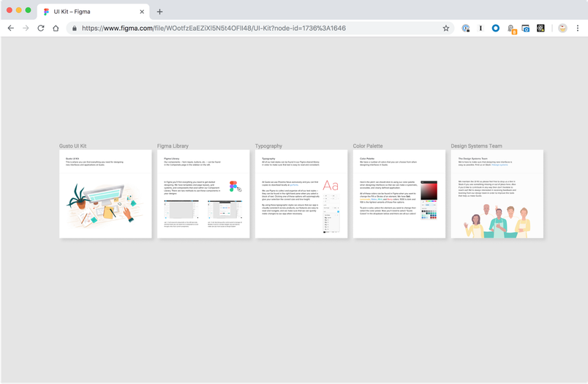Click the green maximize window button
588x384 pixels.
[x=28, y=10]
